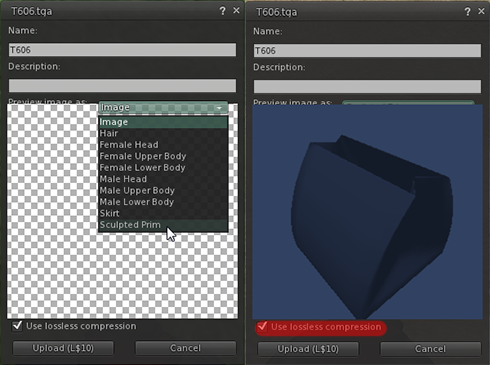The width and height of the screenshot is (490, 365).
Task: Open the preview-as dropdown in the right dialog
Action: coord(408,103)
